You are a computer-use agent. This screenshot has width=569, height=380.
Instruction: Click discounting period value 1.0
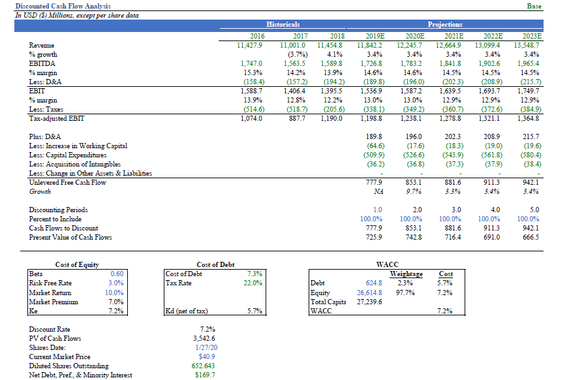(x=378, y=210)
